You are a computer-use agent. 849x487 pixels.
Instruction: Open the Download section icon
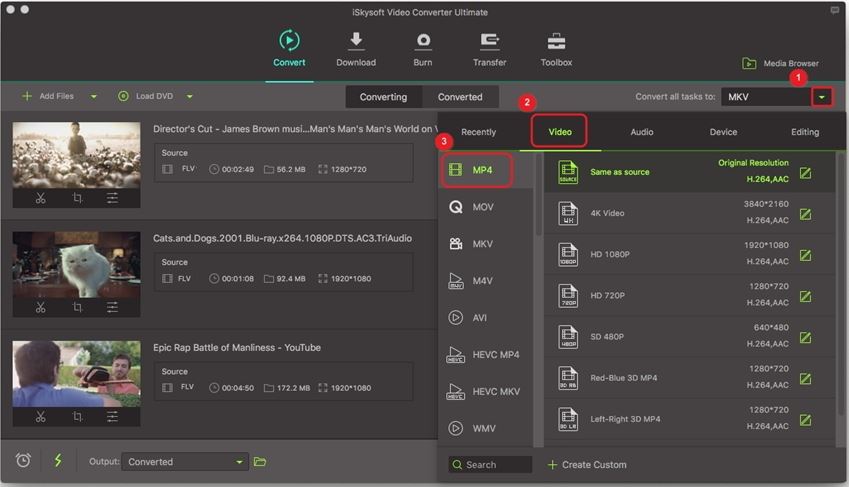pyautogui.click(x=356, y=42)
